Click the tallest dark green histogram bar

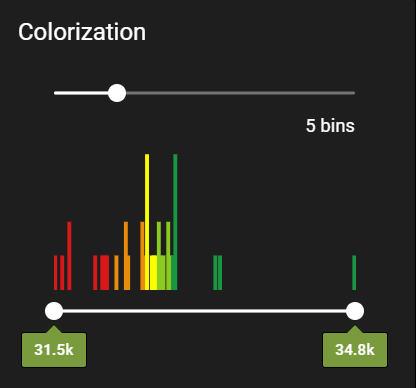tap(175, 222)
